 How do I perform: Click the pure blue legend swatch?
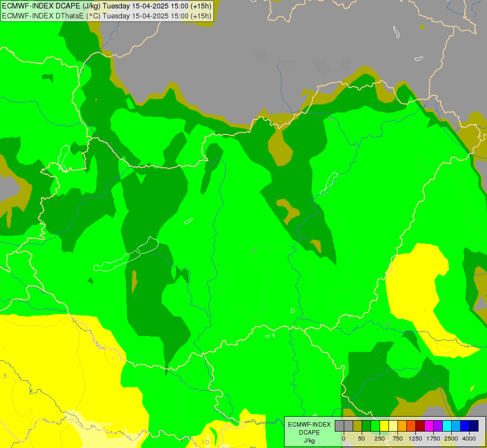(465, 426)
